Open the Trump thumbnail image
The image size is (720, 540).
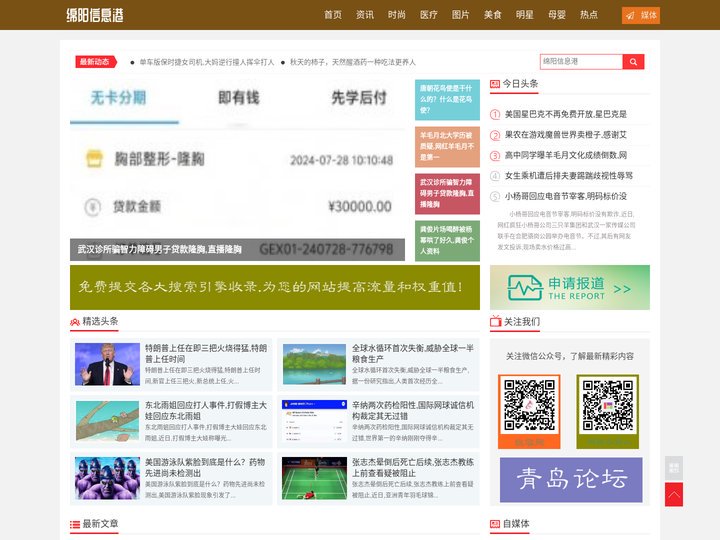point(107,364)
